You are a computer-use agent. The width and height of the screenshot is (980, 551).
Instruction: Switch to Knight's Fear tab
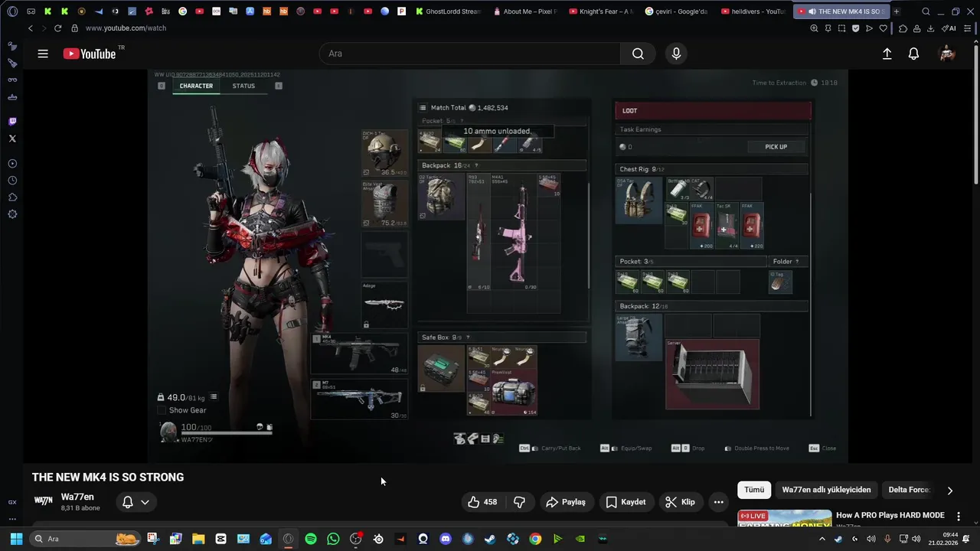tap(601, 11)
